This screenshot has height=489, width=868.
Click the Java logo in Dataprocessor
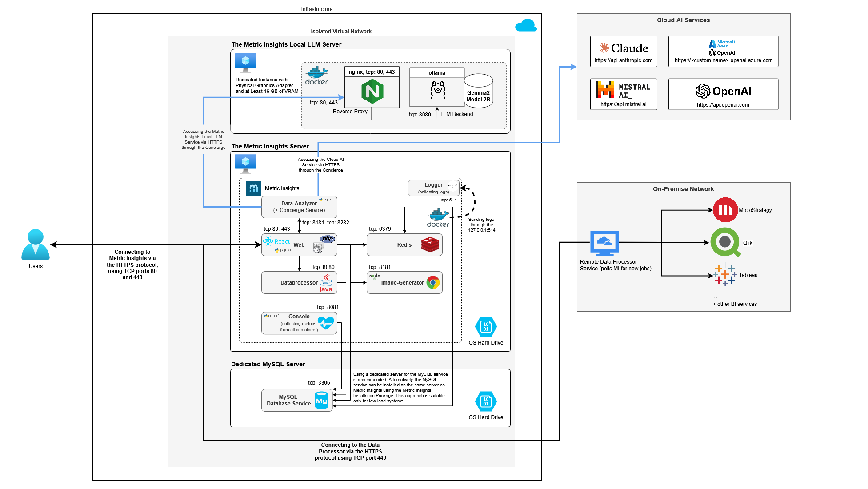click(x=326, y=283)
